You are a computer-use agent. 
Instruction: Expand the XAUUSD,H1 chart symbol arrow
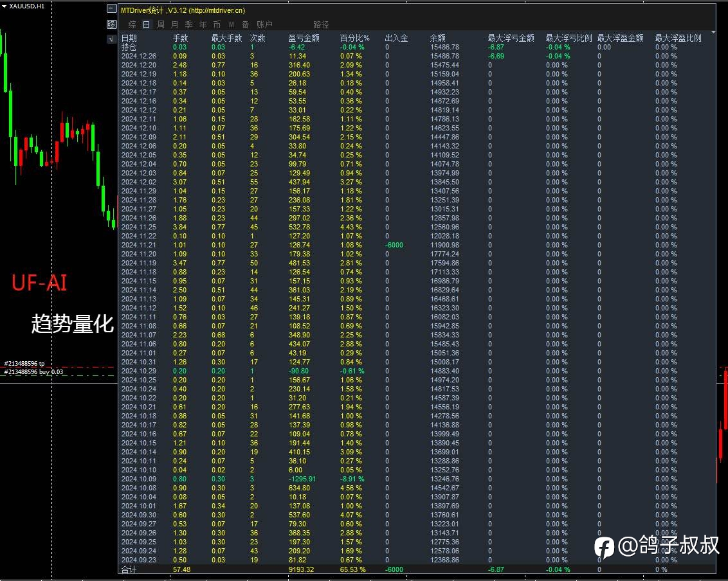click(4, 6)
